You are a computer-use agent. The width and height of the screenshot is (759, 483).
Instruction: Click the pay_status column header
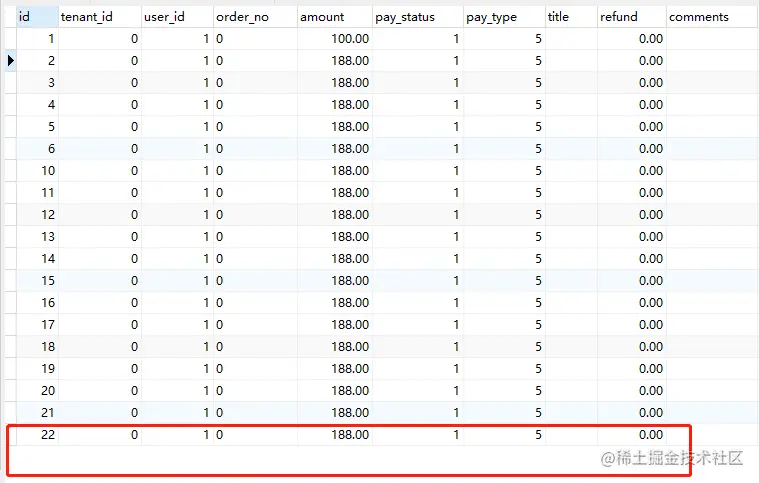point(418,17)
